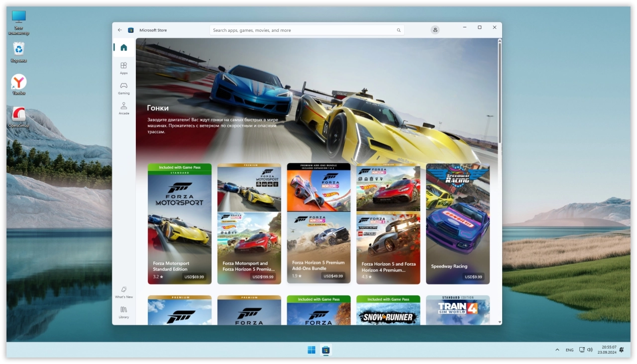Open the volume tray icon
This screenshot has width=637, height=364.
(590, 350)
